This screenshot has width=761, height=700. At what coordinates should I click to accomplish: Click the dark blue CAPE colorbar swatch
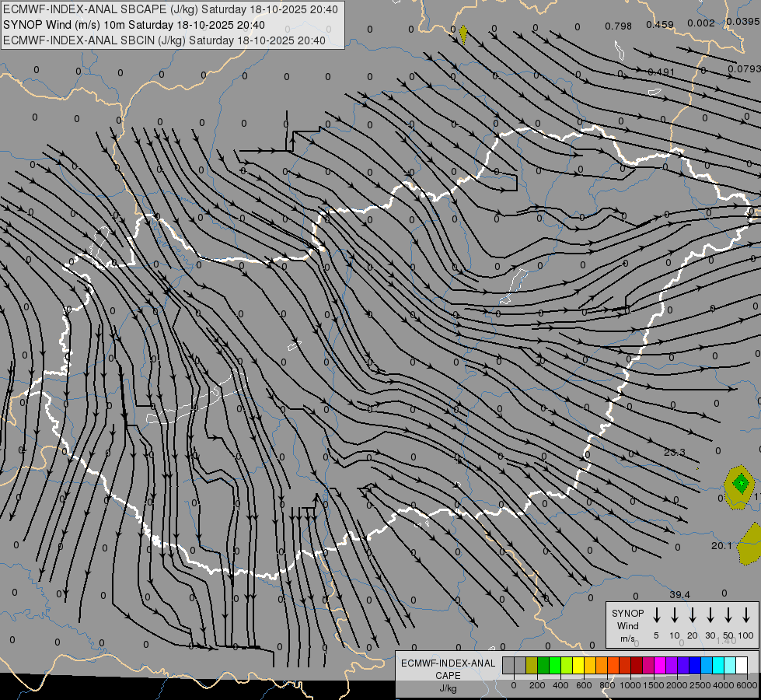point(695,665)
